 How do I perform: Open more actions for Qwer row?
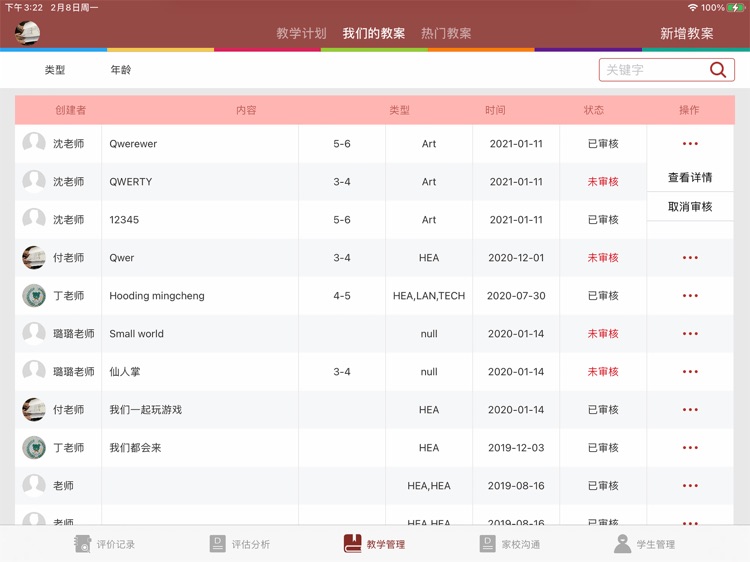click(x=690, y=258)
